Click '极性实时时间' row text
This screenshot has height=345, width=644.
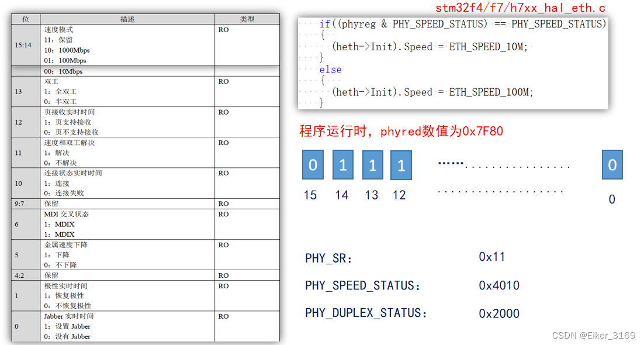tap(65, 286)
